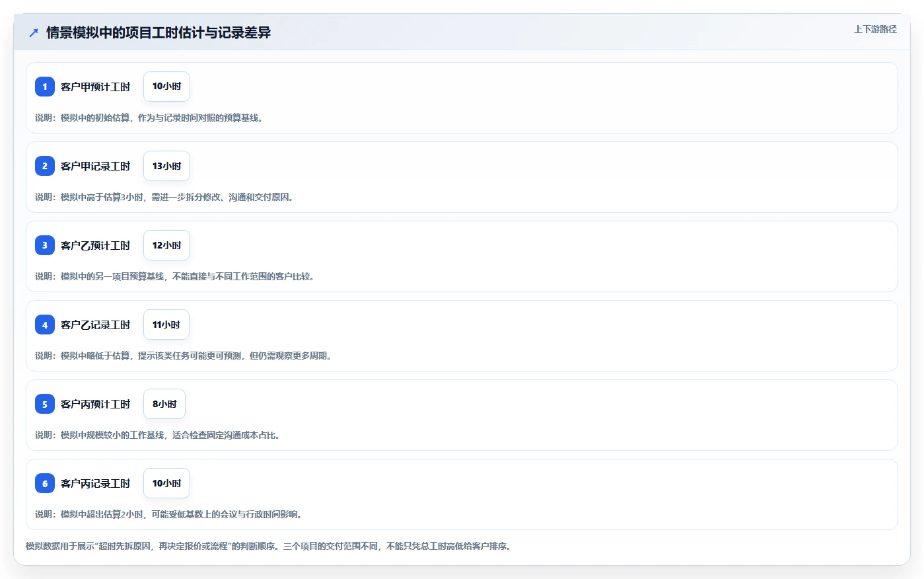Click the 10小时 chip for 客户甲预计工时

(x=166, y=87)
